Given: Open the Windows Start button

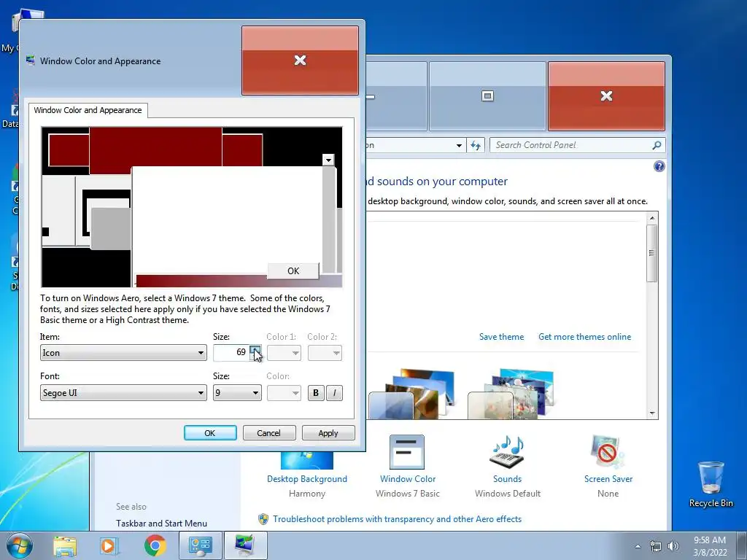Looking at the screenshot, I should (20, 545).
